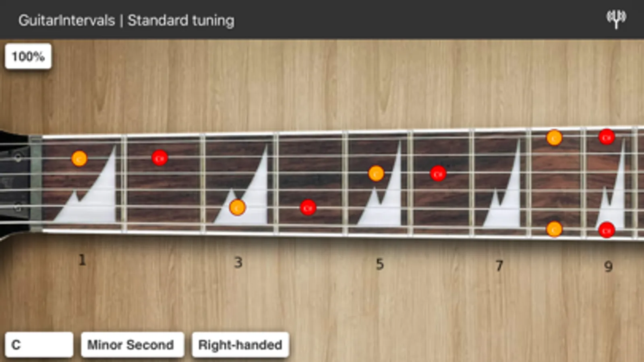Click the 100% zoom button
This screenshot has height=362, width=644.
click(x=28, y=56)
